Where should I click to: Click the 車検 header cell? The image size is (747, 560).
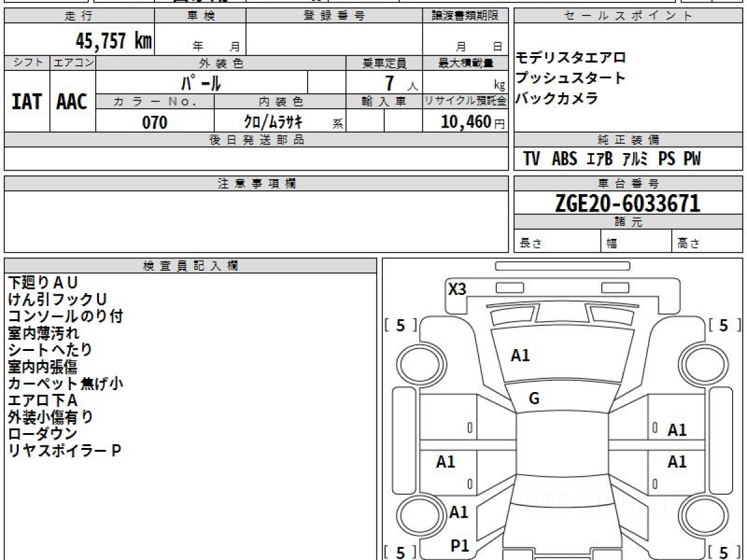[200, 16]
